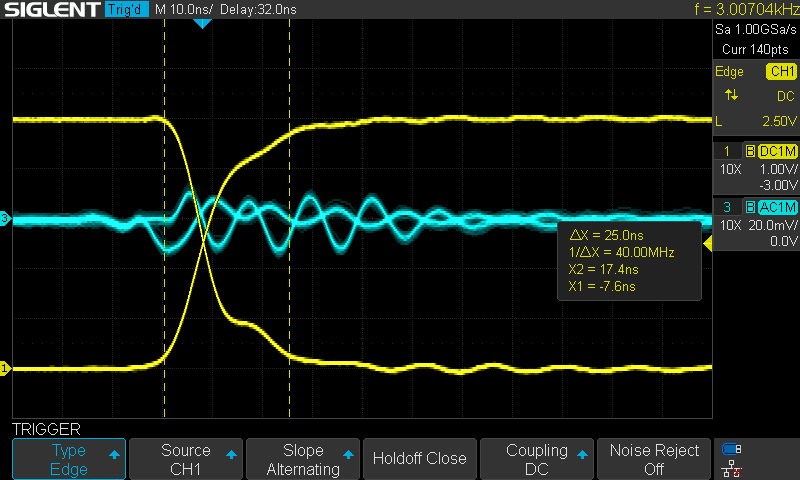Click the SIGLENT logo

[x=50, y=10]
